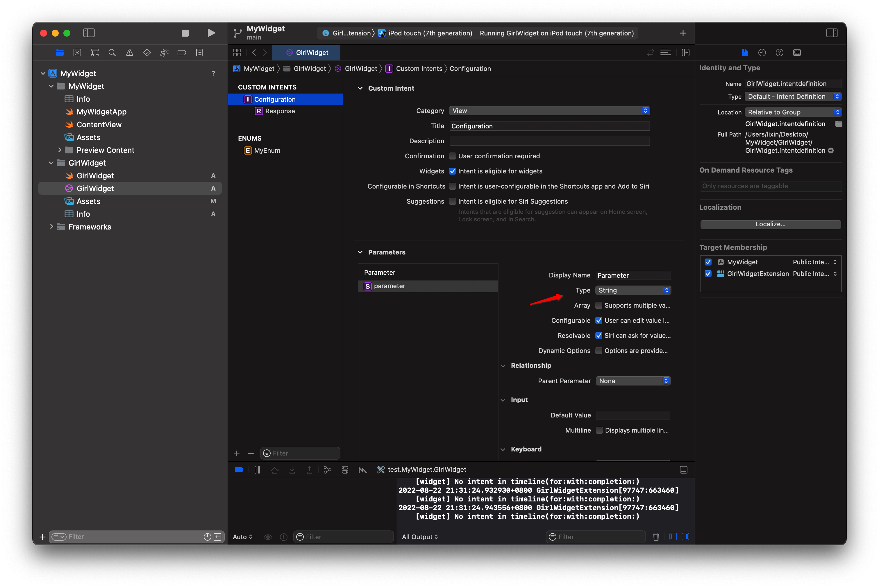Enable Supports multiple values Array checkbox

[599, 305]
